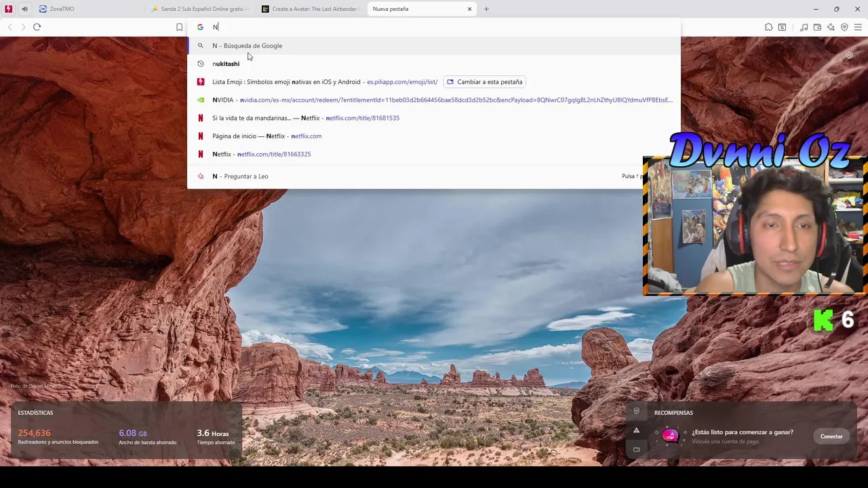Click the shield icon in the rewards side strip
The height and width of the screenshot is (488, 868).
point(636,411)
